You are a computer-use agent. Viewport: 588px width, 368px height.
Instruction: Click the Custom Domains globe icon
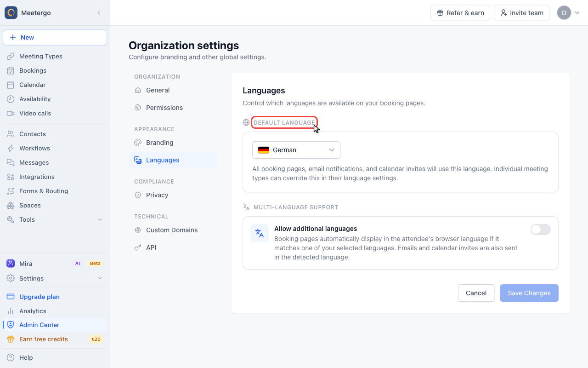(x=138, y=230)
